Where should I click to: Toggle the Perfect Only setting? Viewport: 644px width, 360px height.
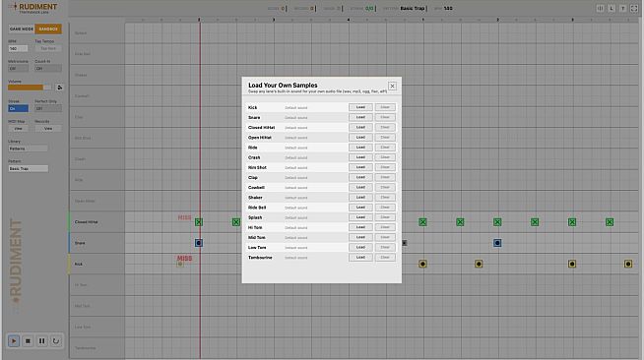(48, 108)
